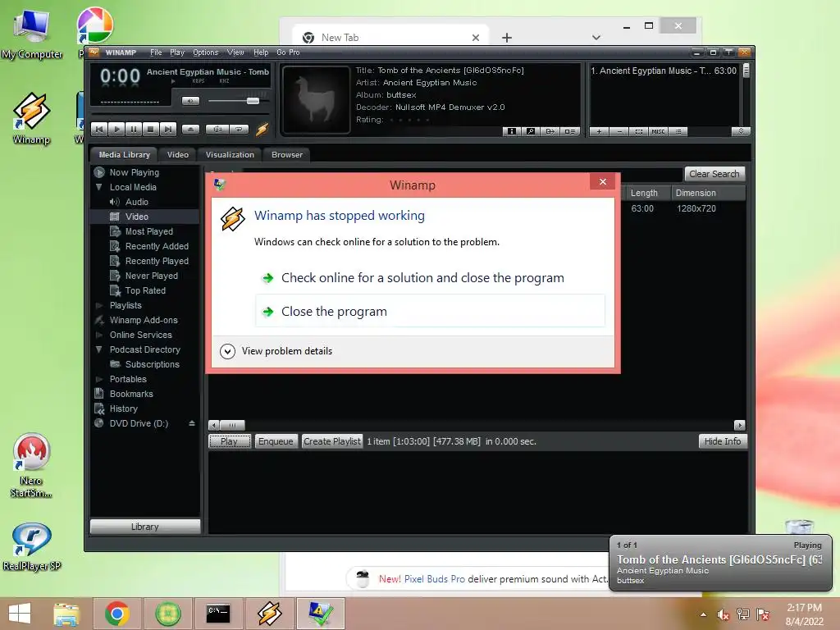Open History in the library tree
Screen dimensions: 840x630
pyautogui.click(x=124, y=409)
